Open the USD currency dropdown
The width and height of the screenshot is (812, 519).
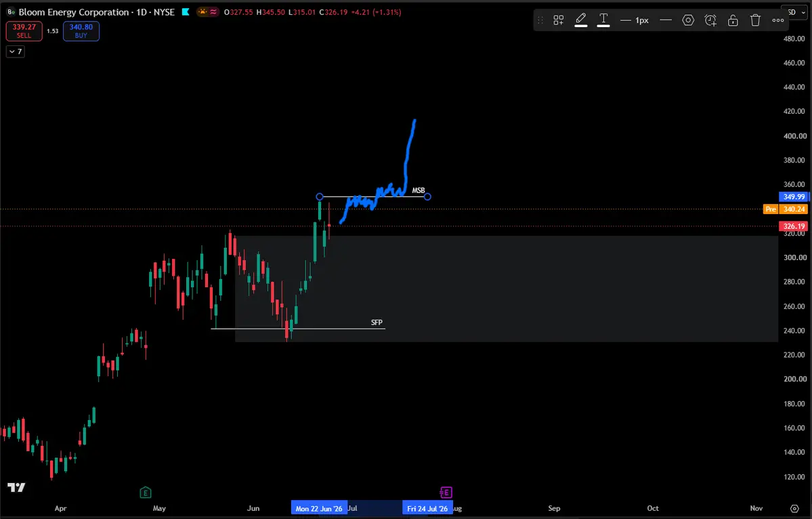[x=796, y=12]
